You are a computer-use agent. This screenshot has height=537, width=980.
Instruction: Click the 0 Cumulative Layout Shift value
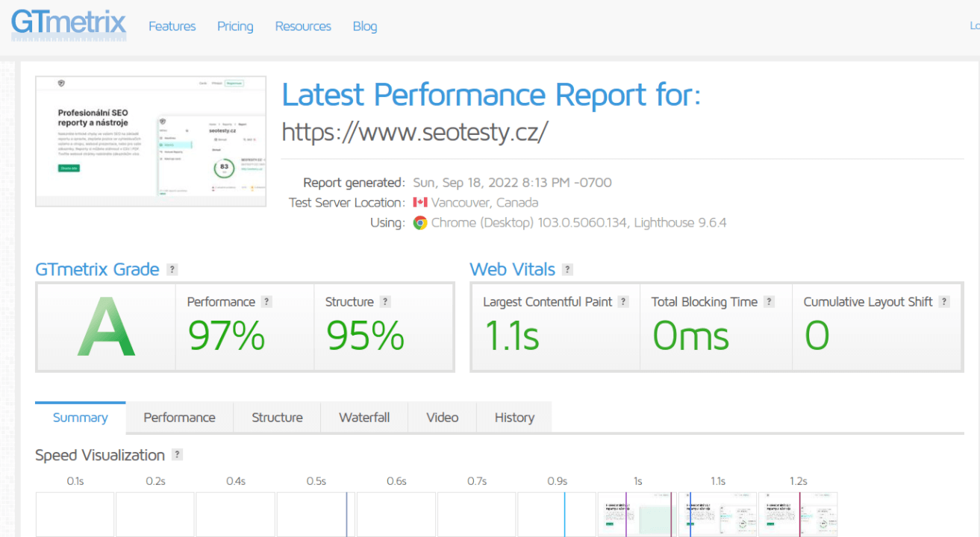coord(817,336)
